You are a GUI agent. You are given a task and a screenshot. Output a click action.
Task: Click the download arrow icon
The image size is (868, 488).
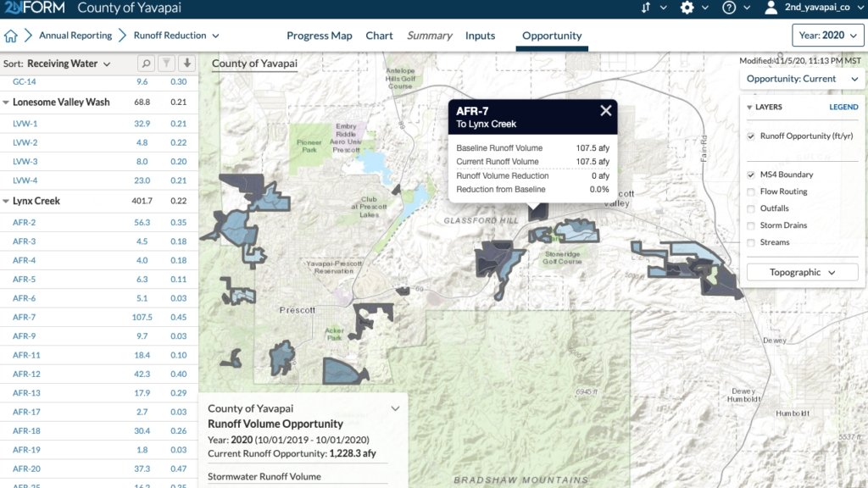187,64
